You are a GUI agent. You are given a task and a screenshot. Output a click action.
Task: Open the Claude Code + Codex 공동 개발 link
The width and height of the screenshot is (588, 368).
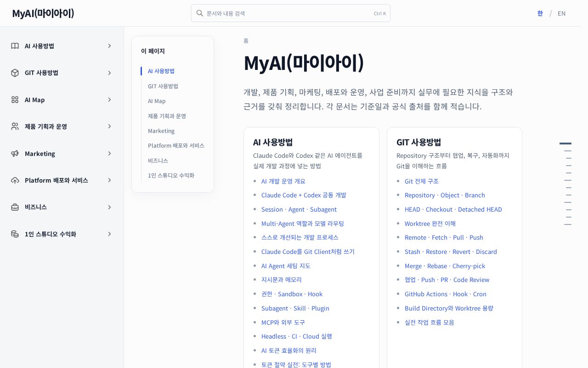tap(304, 195)
